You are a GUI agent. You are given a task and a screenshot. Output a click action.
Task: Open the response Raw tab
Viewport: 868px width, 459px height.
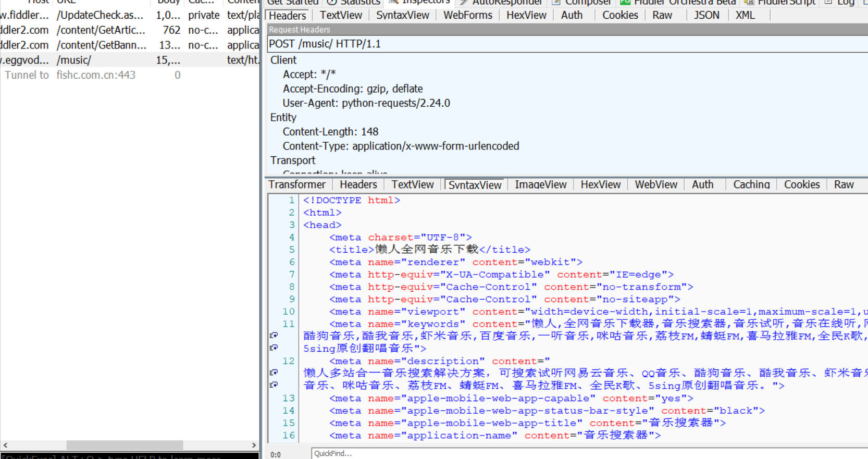coord(844,184)
